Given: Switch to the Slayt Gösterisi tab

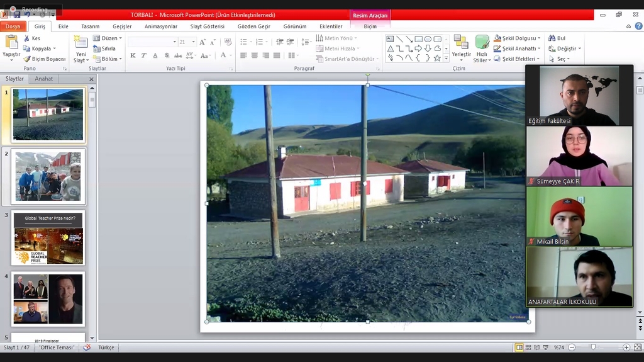Looking at the screenshot, I should 208,26.
